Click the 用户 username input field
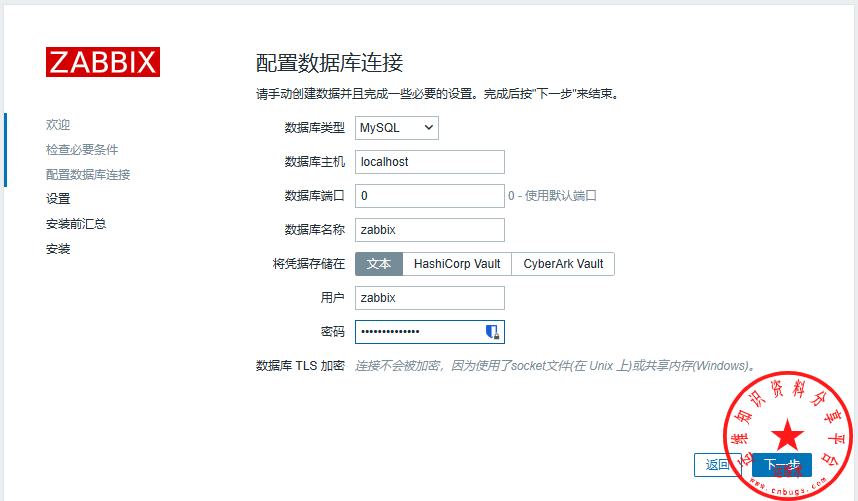This screenshot has height=501, width=858. [x=429, y=298]
